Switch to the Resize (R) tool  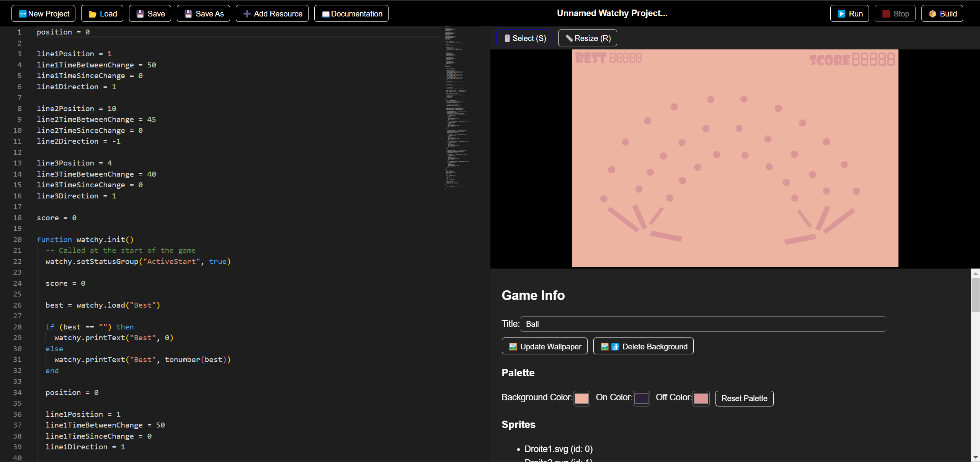coord(588,38)
